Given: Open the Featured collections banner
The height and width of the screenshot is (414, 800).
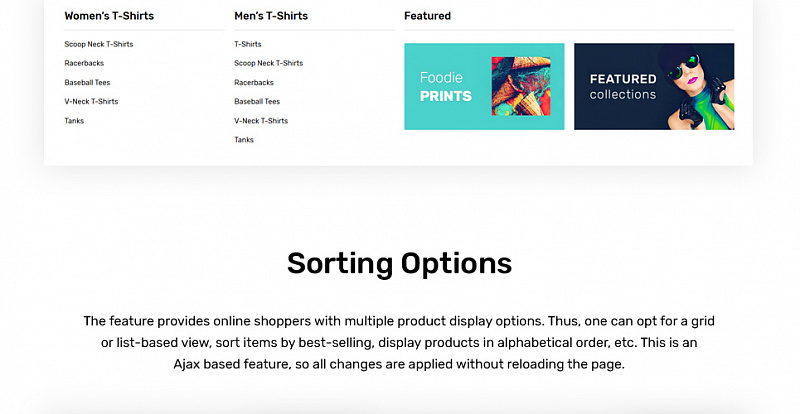Looking at the screenshot, I should (x=654, y=86).
